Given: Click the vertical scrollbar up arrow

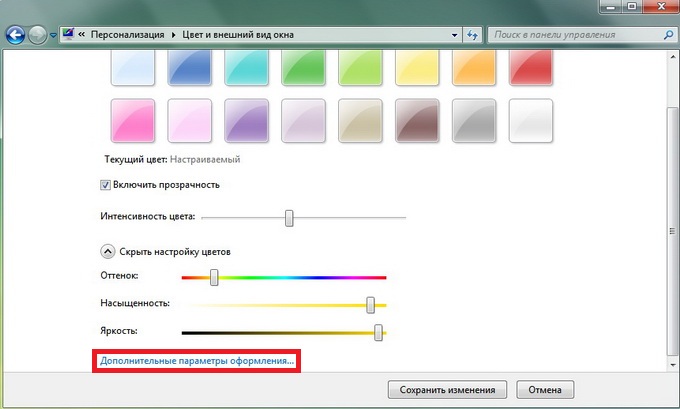Looking at the screenshot, I should coord(673,57).
